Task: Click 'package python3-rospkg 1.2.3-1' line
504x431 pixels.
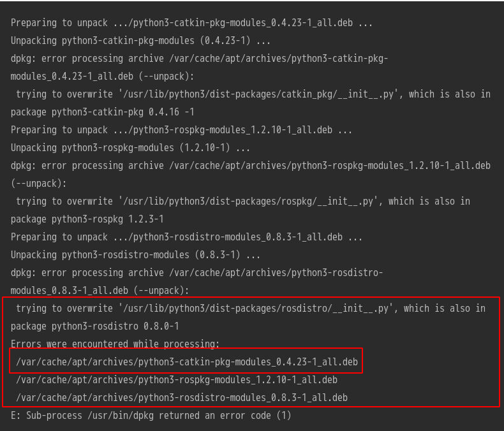Action: coord(87,219)
